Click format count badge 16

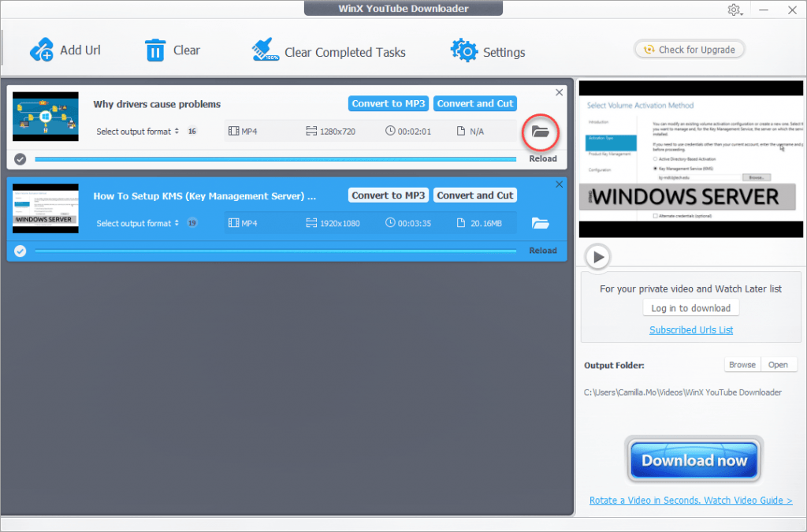pyautogui.click(x=192, y=131)
